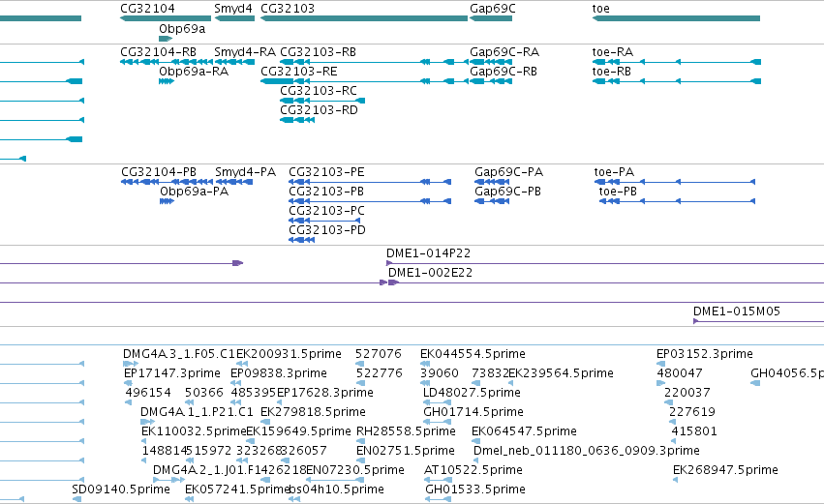
Task: Select transcript CG32104-RB label
Action: tap(158, 52)
